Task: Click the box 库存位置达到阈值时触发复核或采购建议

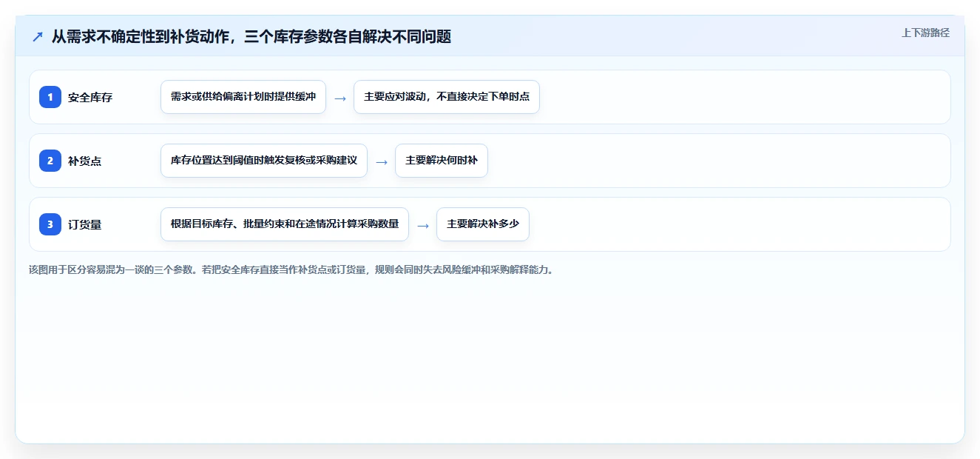Action: pyautogui.click(x=264, y=161)
